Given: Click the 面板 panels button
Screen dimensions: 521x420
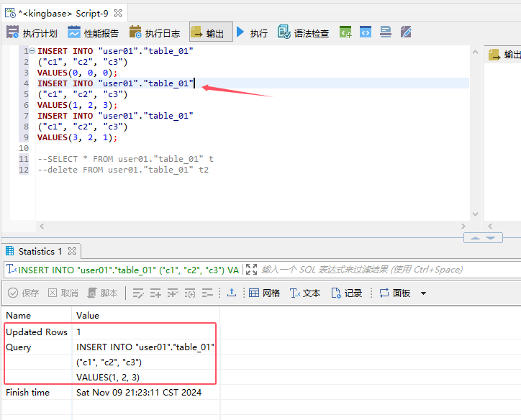Looking at the screenshot, I should click(394, 293).
